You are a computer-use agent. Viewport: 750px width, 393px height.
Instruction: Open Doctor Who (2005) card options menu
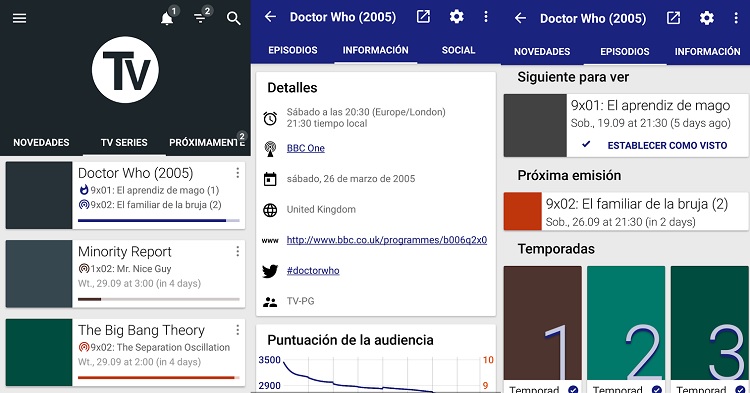pyautogui.click(x=238, y=173)
